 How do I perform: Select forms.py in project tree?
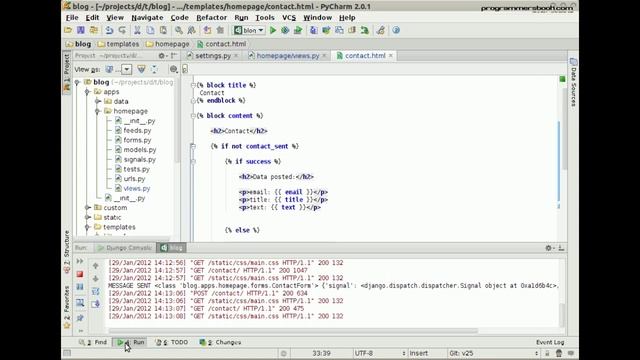(137, 140)
